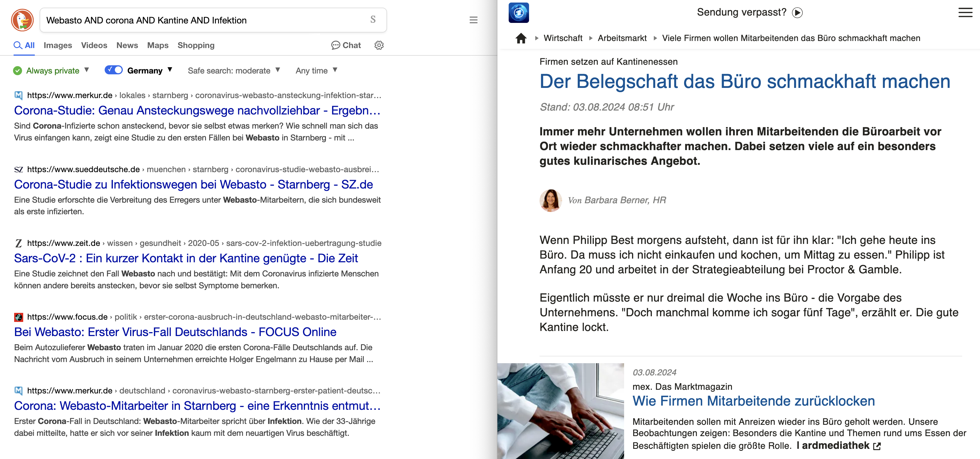Click author name 'Von Barbara Berner, HR'
Screen dimensions: 980x459
point(617,200)
